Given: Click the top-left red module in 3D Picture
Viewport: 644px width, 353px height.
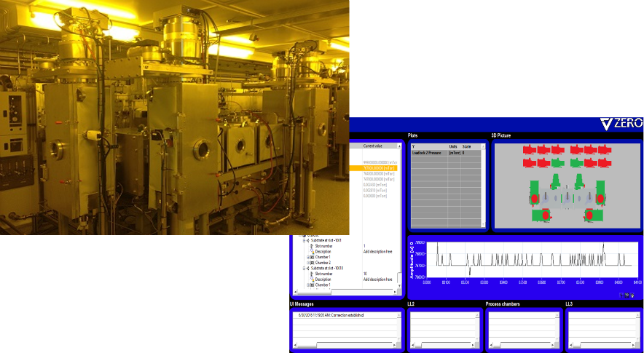Looking at the screenshot, I should click(530, 149).
